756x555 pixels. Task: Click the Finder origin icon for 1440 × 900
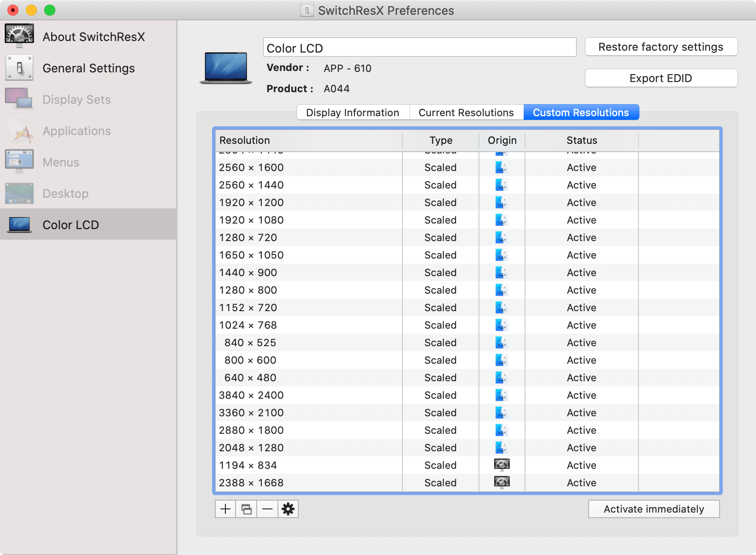tap(502, 272)
